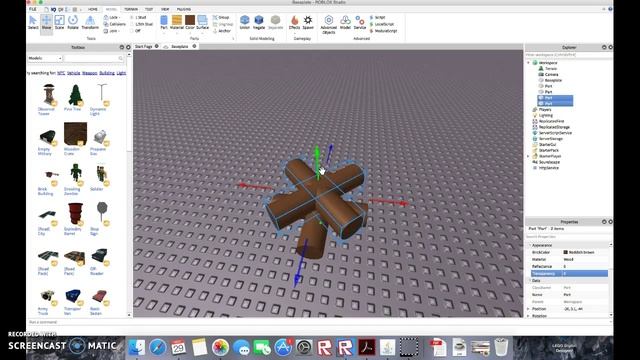Screen dimensions: 640x360
Task: Toggle Anchor on selected parts
Action: pyautogui.click(x=222, y=31)
